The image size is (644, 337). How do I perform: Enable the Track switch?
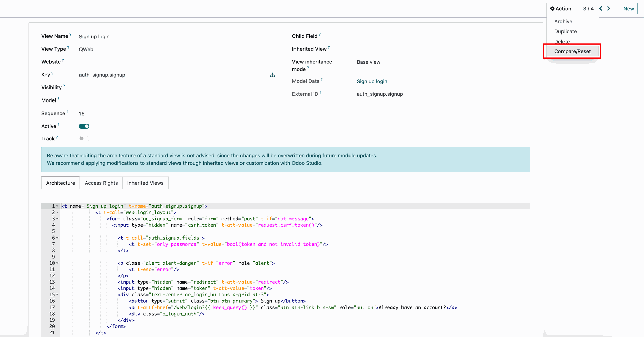(84, 139)
